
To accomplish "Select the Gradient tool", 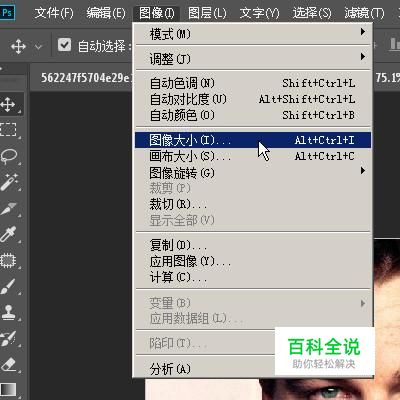I will tap(9, 389).
